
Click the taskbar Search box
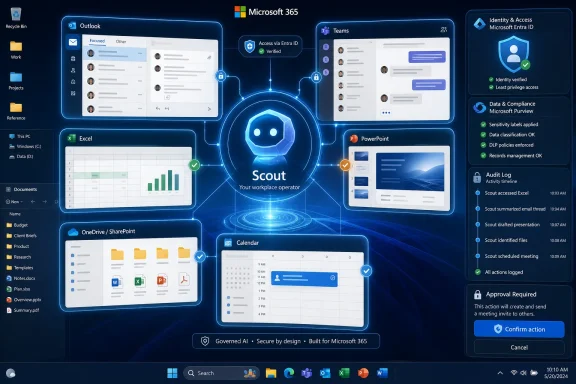click(221, 373)
